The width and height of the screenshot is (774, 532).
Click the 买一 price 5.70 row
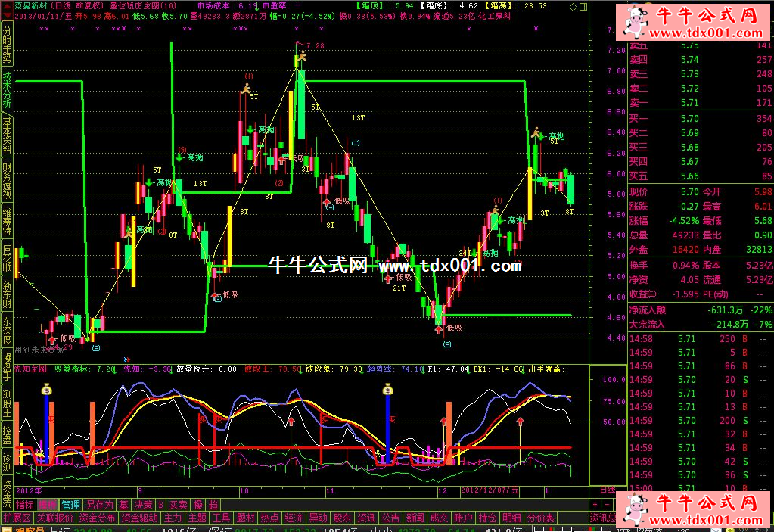pos(701,119)
